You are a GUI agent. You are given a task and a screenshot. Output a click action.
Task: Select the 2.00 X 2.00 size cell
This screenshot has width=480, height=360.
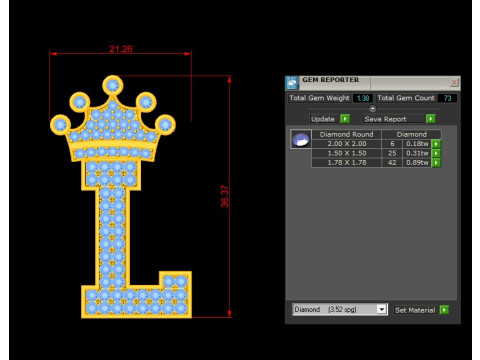347,144
